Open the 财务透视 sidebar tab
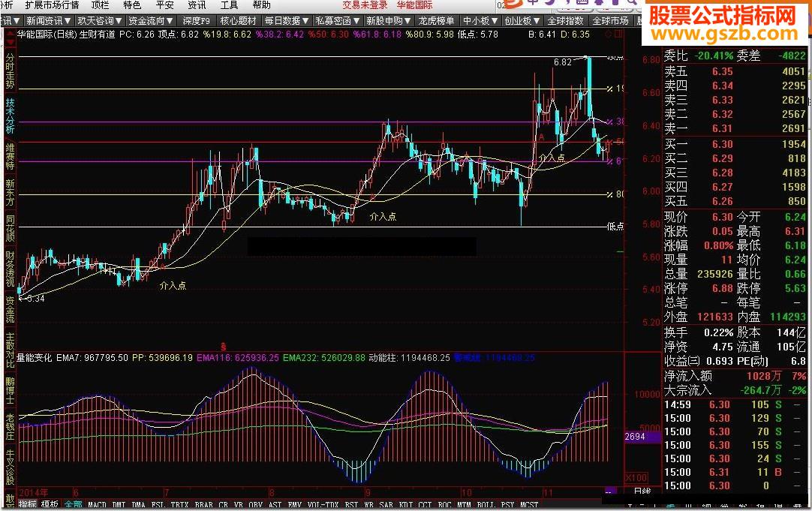812x511 pixels. click(10, 269)
